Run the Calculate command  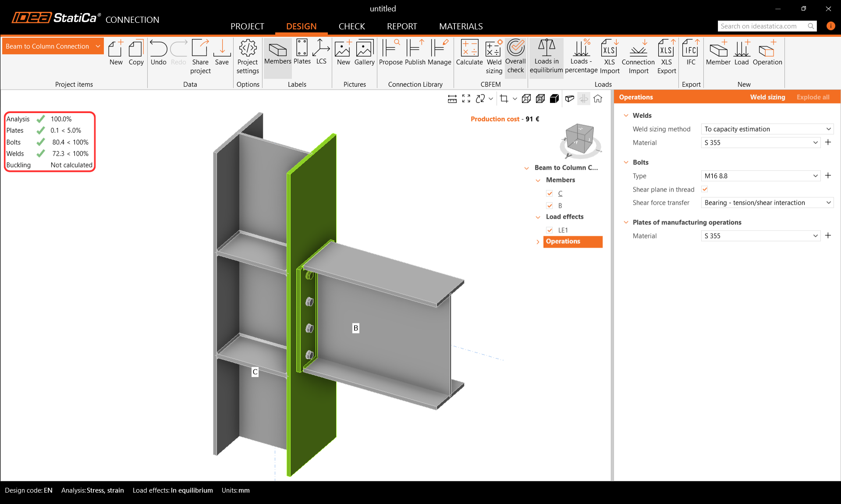pyautogui.click(x=469, y=53)
